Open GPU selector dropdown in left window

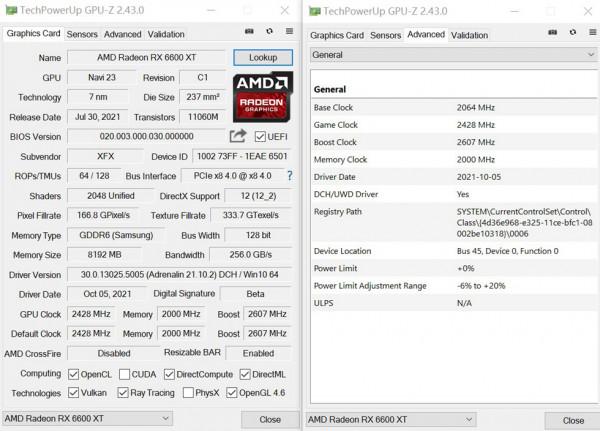[87, 419]
